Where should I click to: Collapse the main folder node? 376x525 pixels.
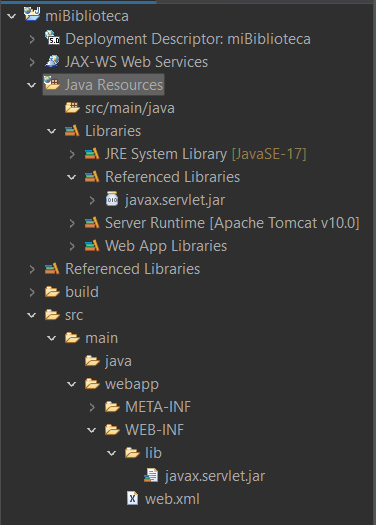pos(52,338)
